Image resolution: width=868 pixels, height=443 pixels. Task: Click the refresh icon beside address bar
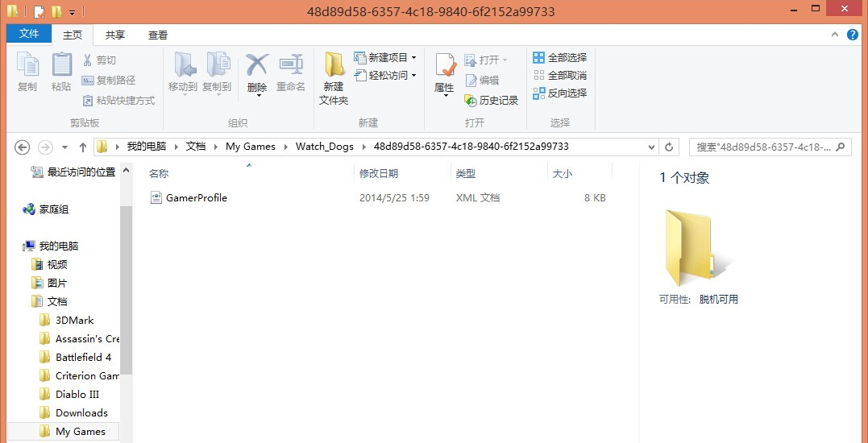coord(669,147)
